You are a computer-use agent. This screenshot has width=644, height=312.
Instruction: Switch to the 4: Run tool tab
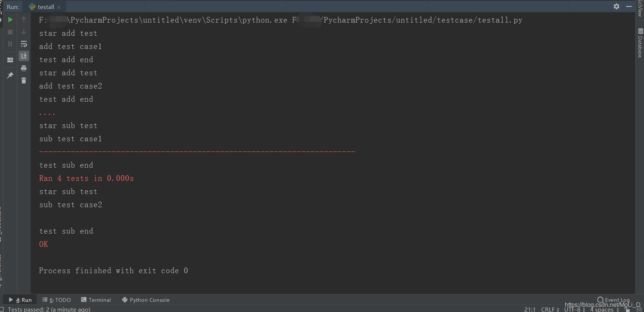tap(20, 300)
